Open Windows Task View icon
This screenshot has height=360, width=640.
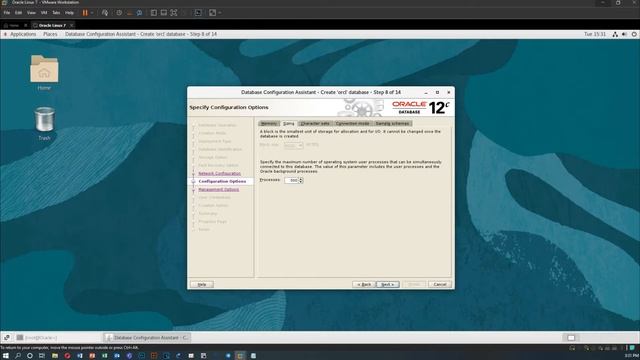(42, 356)
